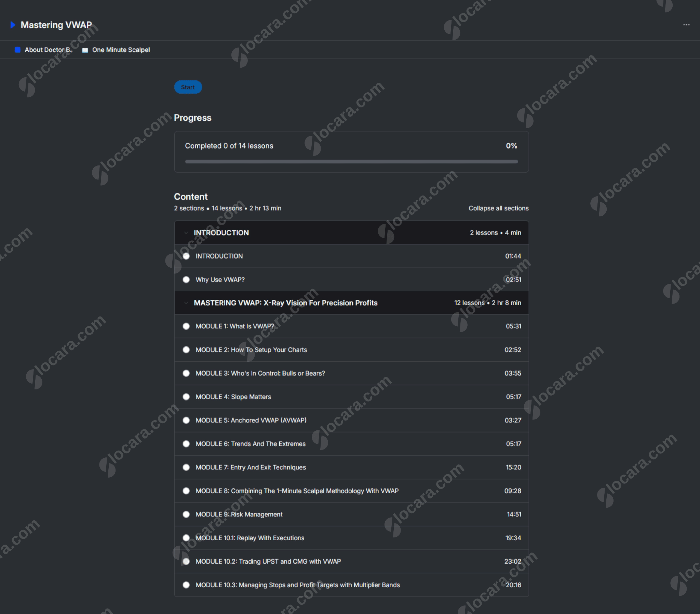Collapse MASTERING VWAP X-Ray Vision section chevron
The image size is (700, 614).
pos(186,303)
